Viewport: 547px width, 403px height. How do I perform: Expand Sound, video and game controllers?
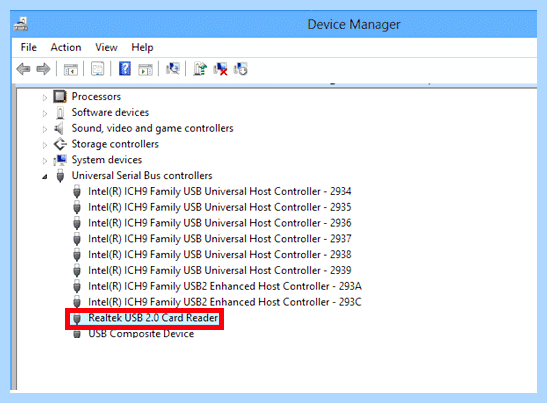pos(45,129)
